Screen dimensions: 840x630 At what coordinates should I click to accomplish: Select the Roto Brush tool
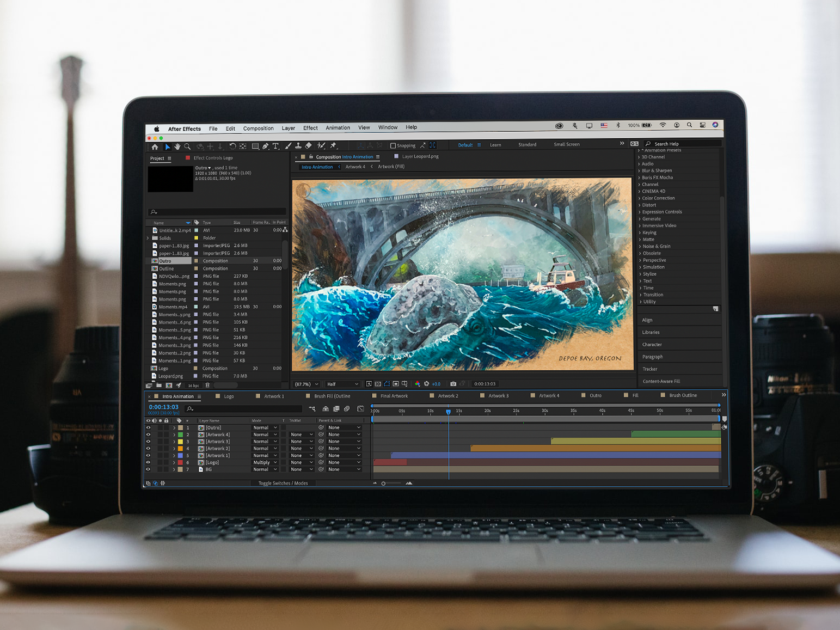321,146
